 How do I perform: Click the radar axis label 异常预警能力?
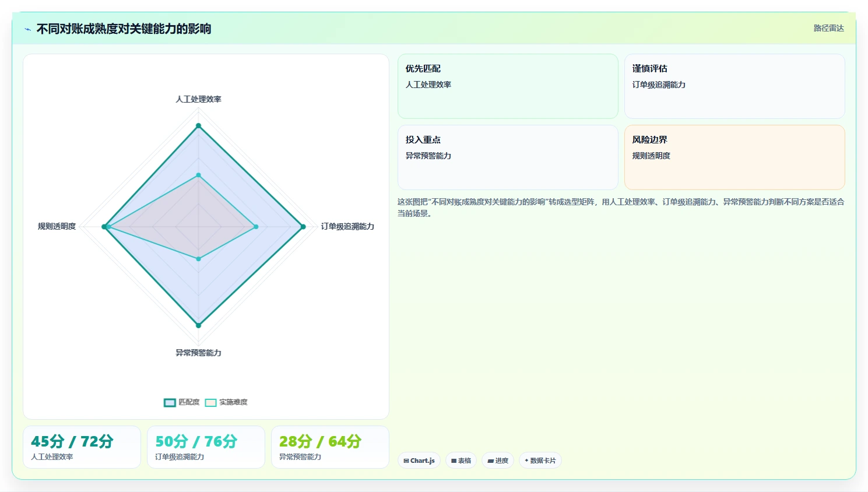point(198,353)
